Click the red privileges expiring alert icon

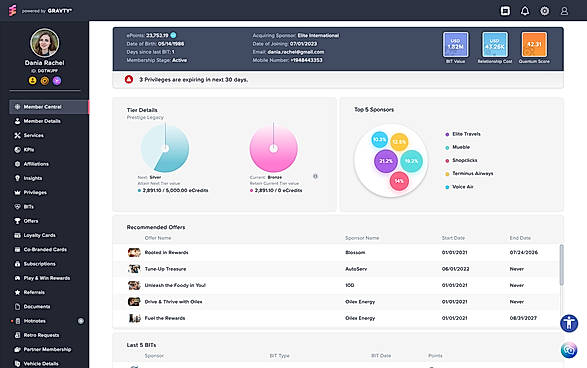tap(129, 79)
